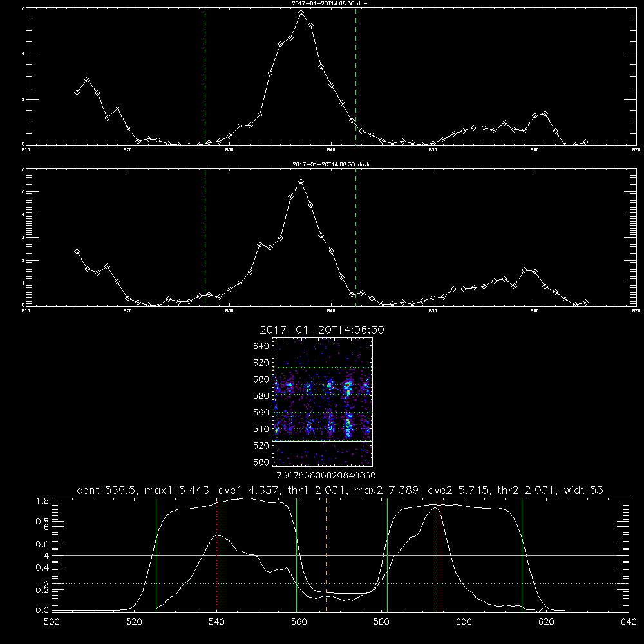Click the dusk plot title text

point(331,164)
